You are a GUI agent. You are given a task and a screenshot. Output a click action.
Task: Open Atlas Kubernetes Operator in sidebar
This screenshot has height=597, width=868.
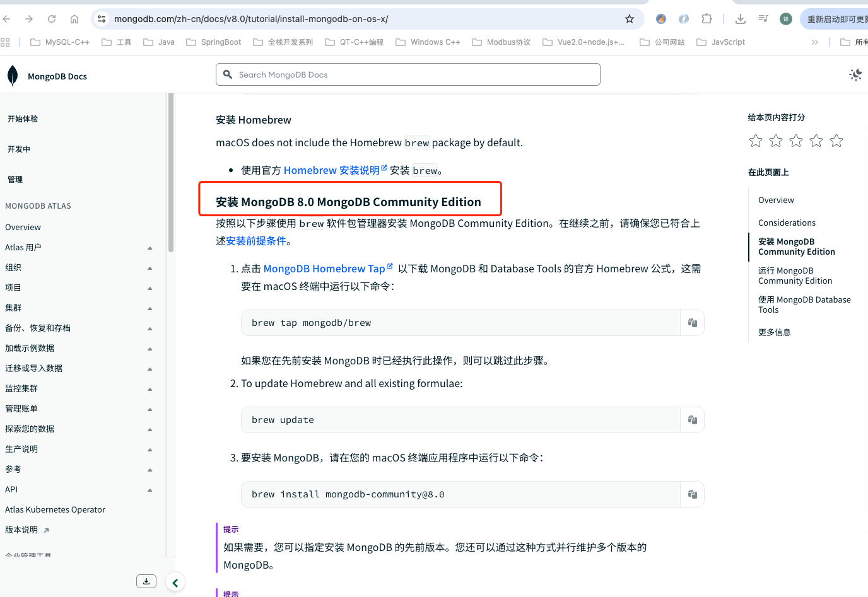(x=55, y=509)
